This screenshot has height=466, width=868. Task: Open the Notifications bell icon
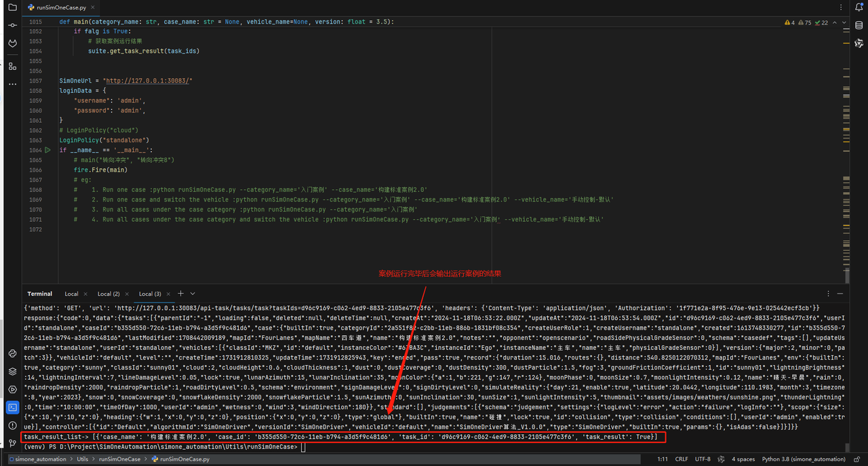coord(859,7)
